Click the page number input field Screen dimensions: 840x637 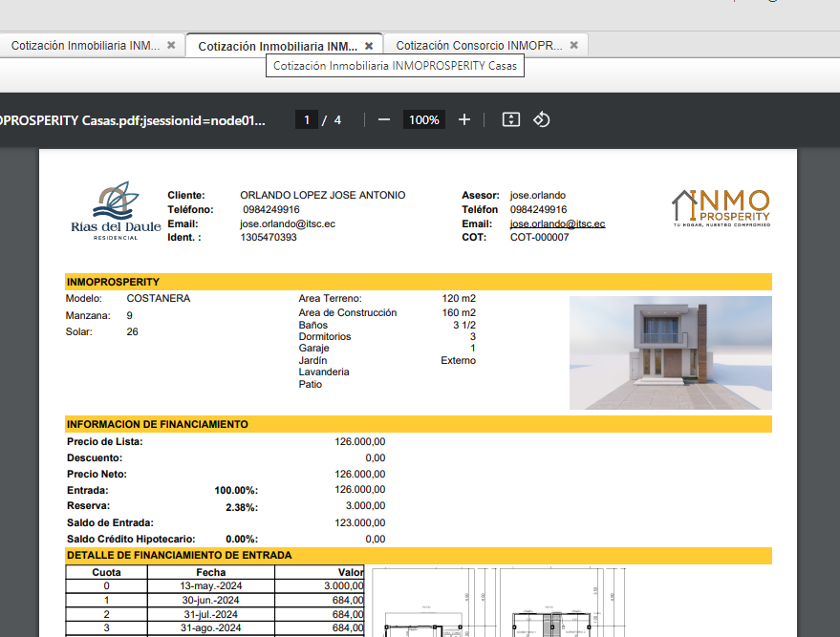coord(306,119)
